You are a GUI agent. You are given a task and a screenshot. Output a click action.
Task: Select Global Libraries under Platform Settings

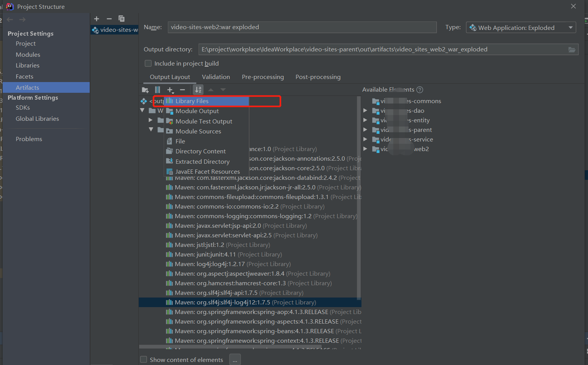tap(37, 118)
